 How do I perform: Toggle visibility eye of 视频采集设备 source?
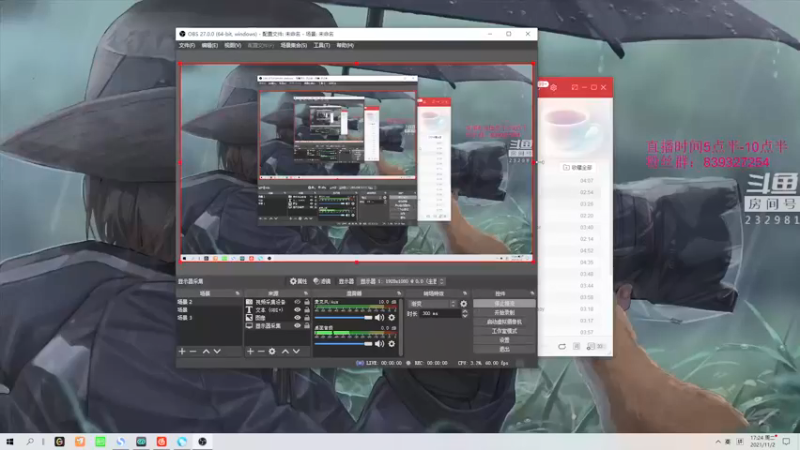pyautogui.click(x=297, y=302)
